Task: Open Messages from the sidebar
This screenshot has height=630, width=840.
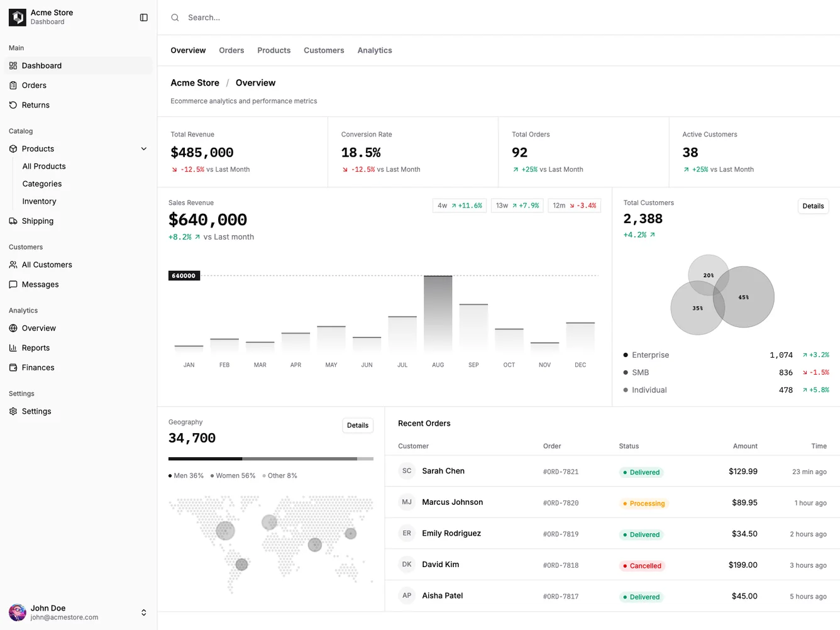Action: click(40, 284)
